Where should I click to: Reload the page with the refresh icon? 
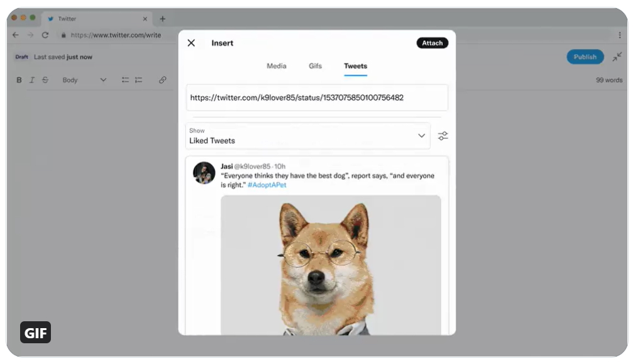45,35
